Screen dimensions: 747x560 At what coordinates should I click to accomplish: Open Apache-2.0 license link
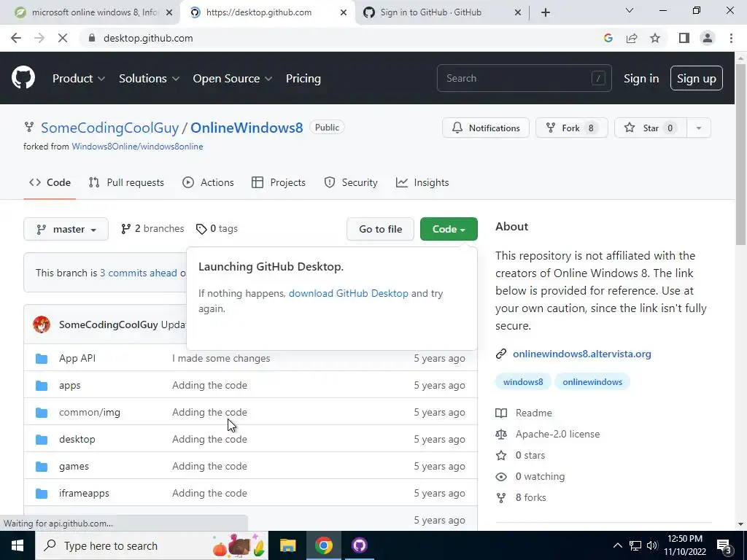[x=557, y=435]
